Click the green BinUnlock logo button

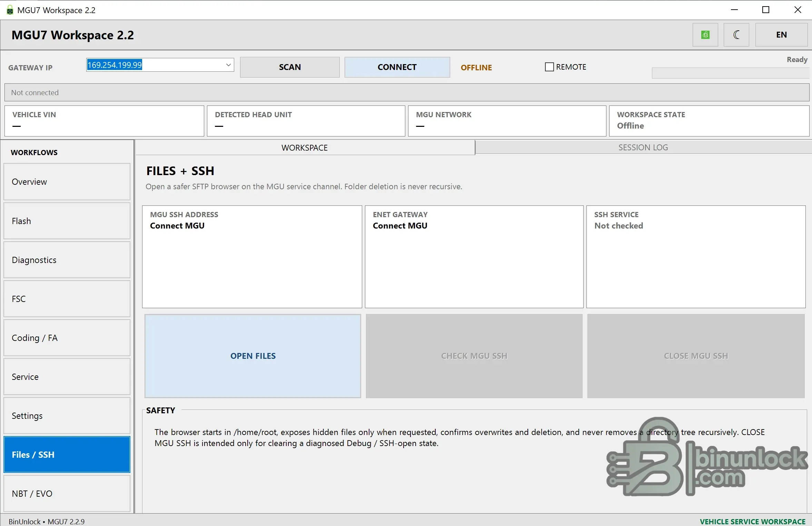pos(705,35)
